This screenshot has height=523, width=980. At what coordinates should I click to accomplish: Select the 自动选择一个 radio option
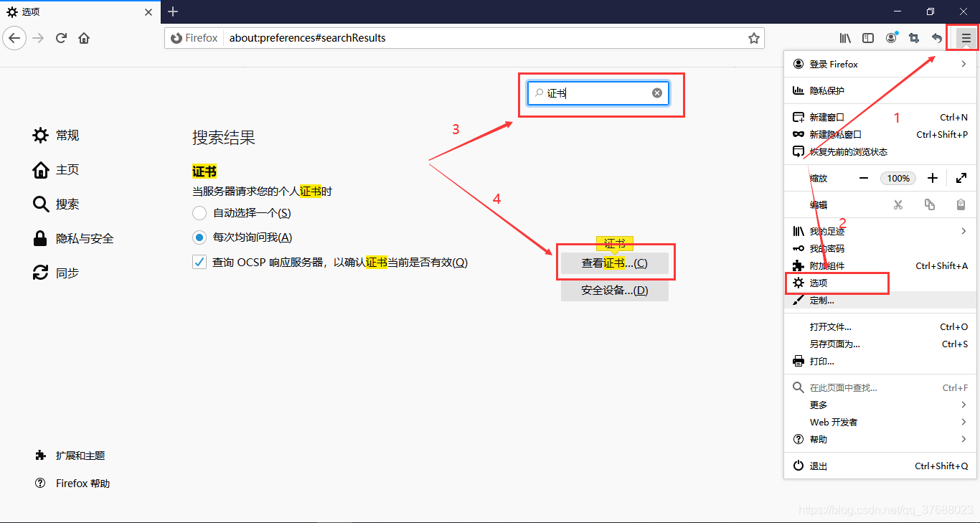(x=199, y=212)
